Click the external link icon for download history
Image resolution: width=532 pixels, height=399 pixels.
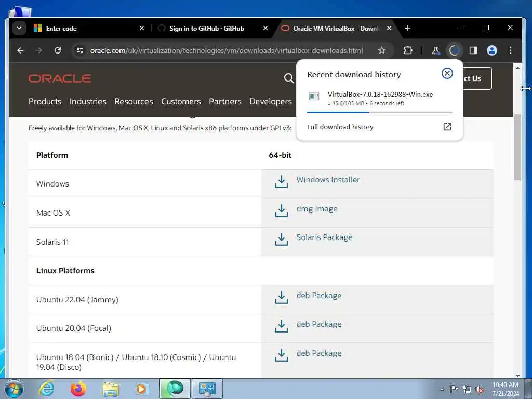click(x=447, y=127)
